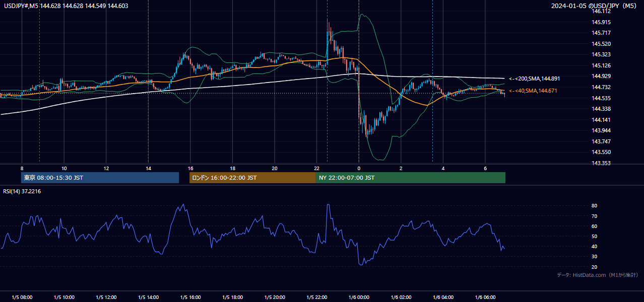644x302 pixels.
Task: Click the London 16:00-22:00 JST session bar
Action: pyautogui.click(x=252, y=178)
